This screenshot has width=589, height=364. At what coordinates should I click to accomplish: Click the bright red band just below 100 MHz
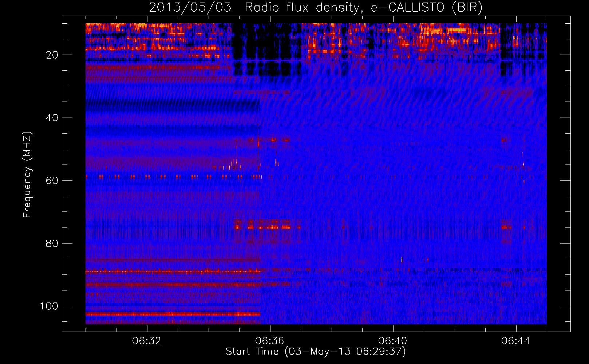(x=173, y=314)
